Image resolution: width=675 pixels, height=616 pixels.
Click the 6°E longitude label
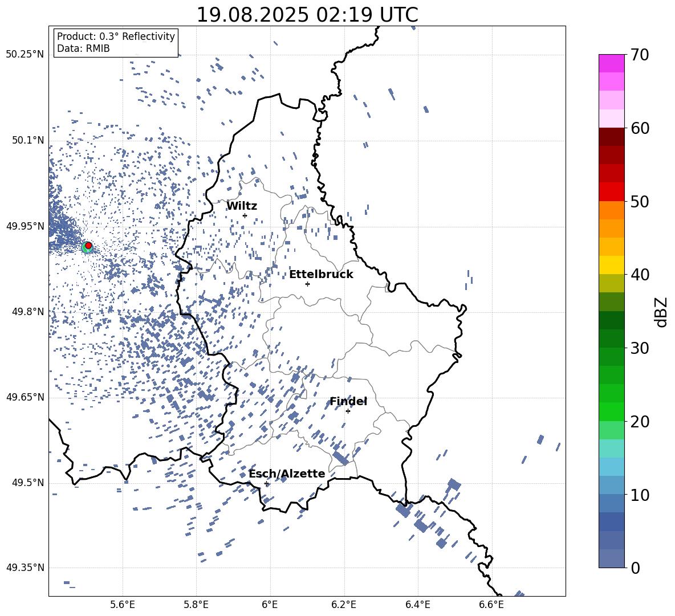(270, 605)
